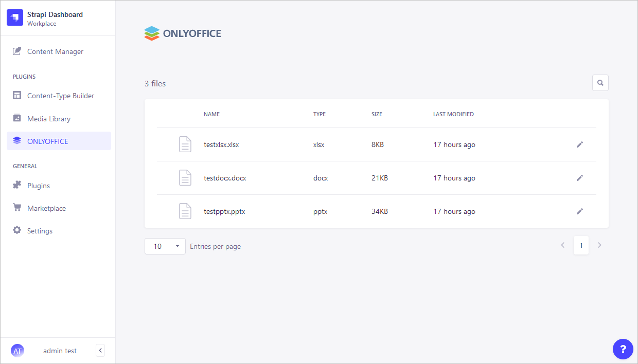
Task: Go to Settings in sidebar
Action: pyautogui.click(x=40, y=231)
